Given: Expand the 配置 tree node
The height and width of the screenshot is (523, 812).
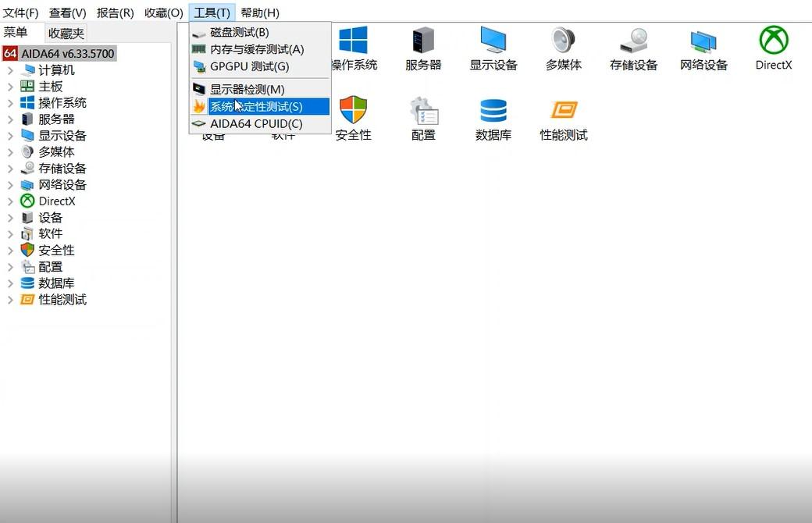Looking at the screenshot, I should 10,267.
